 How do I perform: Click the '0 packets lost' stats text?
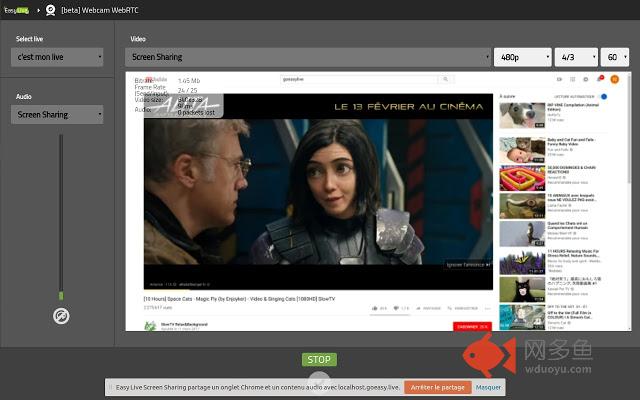point(196,112)
